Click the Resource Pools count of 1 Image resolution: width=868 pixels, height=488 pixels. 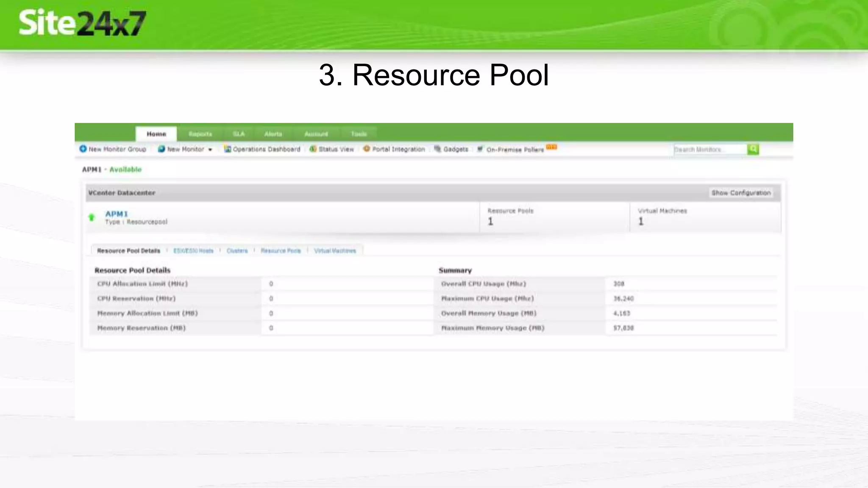point(490,222)
